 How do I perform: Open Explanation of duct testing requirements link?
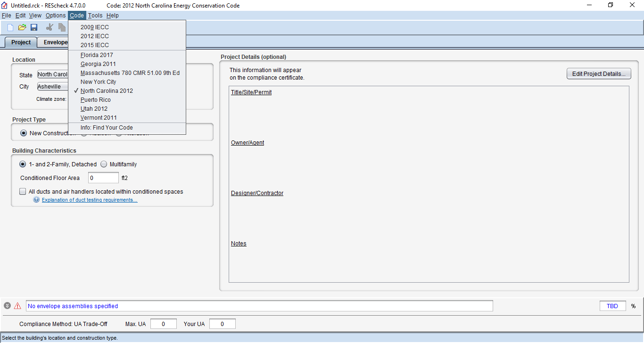click(x=90, y=200)
